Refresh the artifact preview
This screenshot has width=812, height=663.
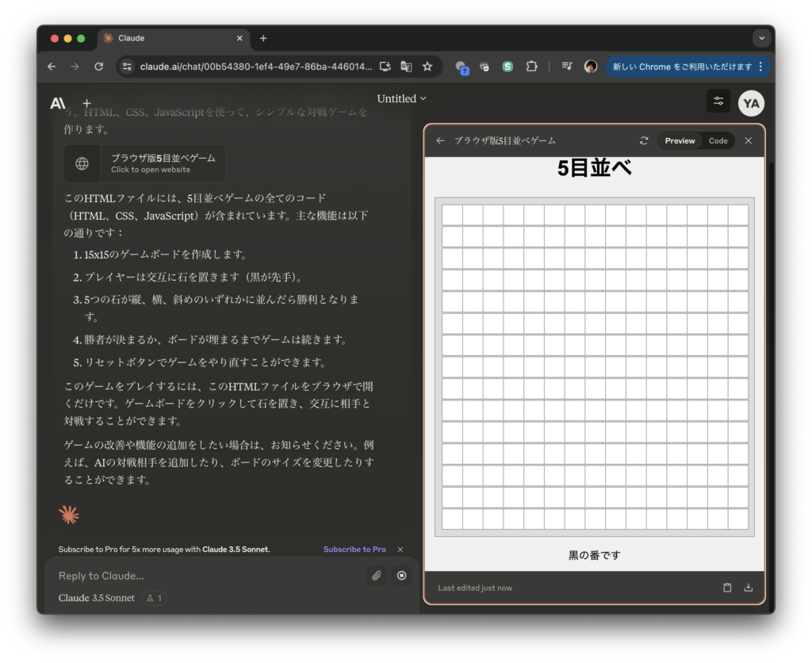[644, 140]
